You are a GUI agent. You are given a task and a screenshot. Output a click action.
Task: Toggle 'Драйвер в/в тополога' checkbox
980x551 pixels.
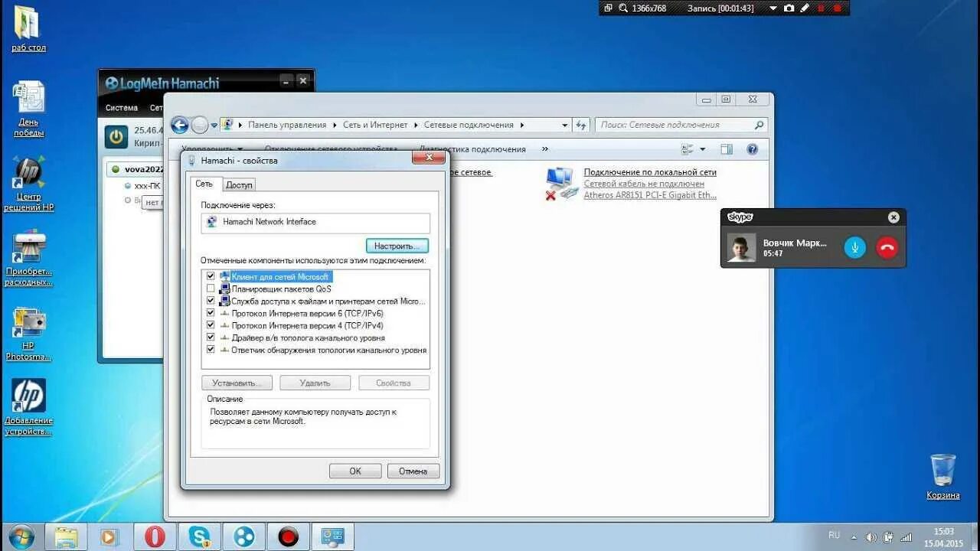pos(211,337)
